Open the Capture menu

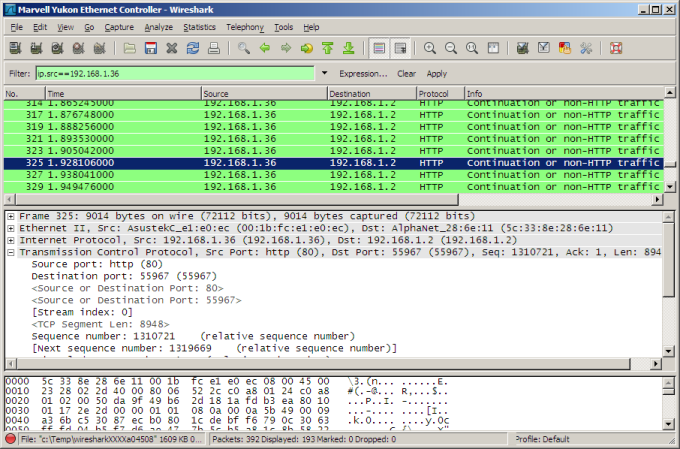click(119, 27)
